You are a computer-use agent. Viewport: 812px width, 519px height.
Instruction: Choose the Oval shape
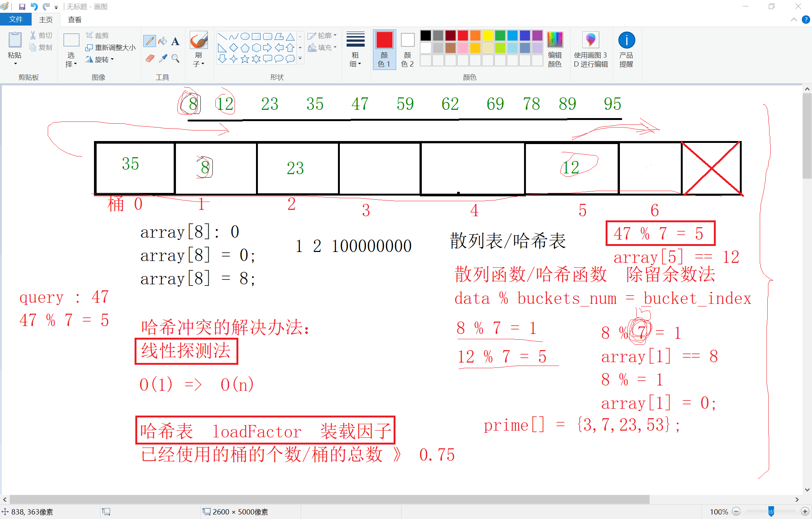point(245,36)
